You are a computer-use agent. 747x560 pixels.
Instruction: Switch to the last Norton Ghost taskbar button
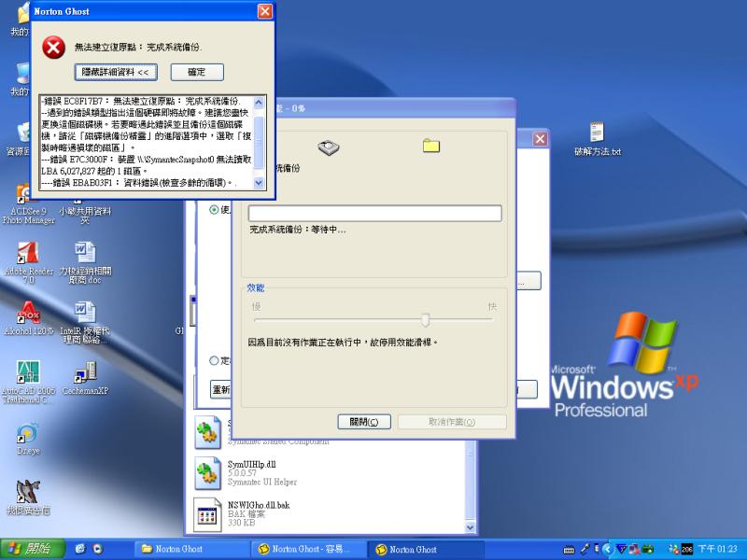(x=426, y=549)
